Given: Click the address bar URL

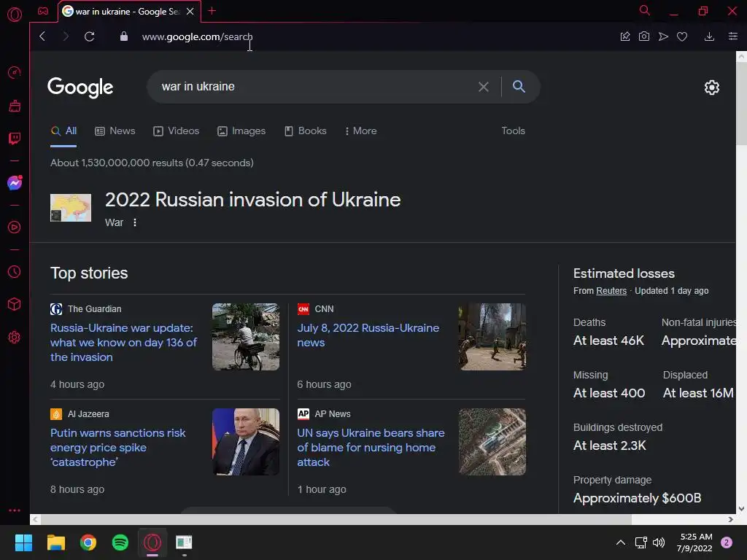Looking at the screenshot, I should (197, 36).
